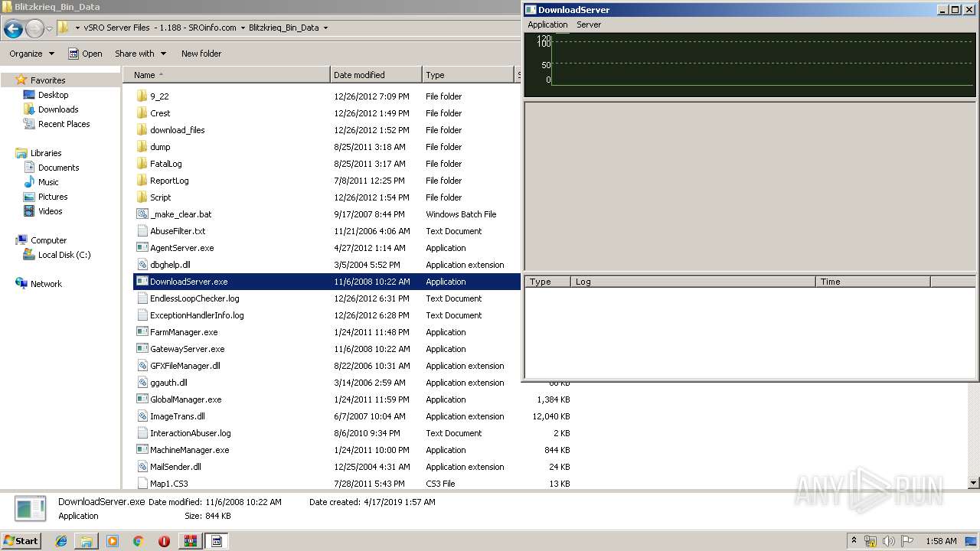Image resolution: width=980 pixels, height=551 pixels.
Task: Open the Organize menu dropdown
Action: tap(31, 54)
